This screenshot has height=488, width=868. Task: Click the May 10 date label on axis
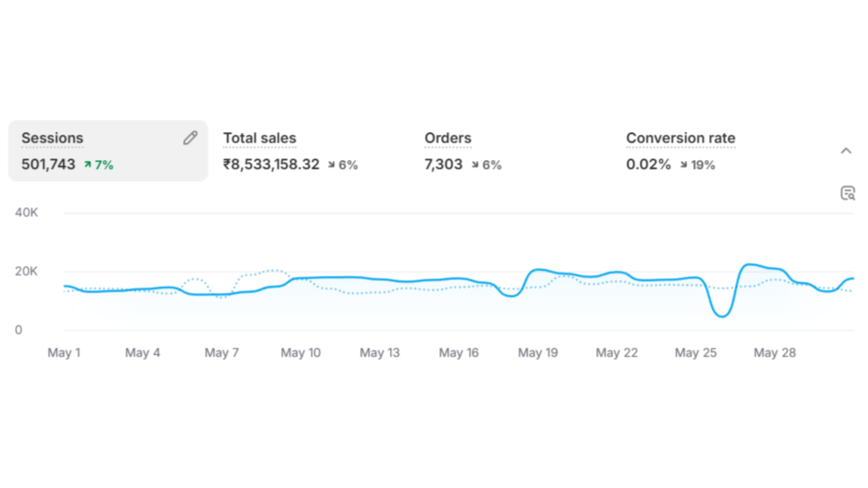301,352
